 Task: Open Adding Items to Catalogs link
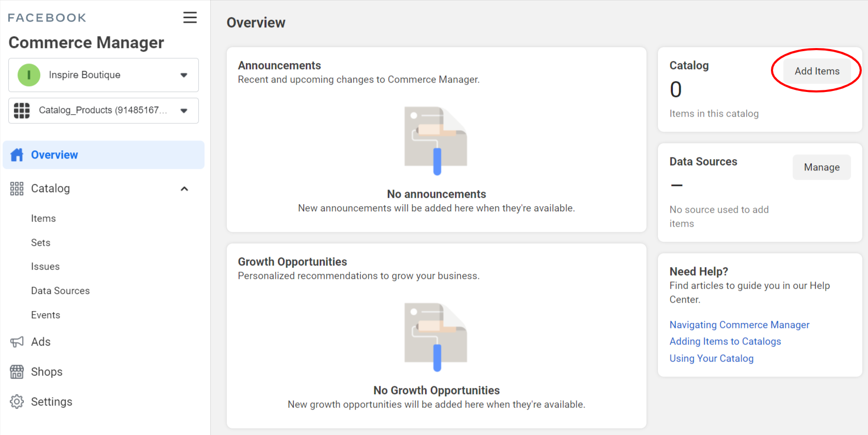pos(725,341)
